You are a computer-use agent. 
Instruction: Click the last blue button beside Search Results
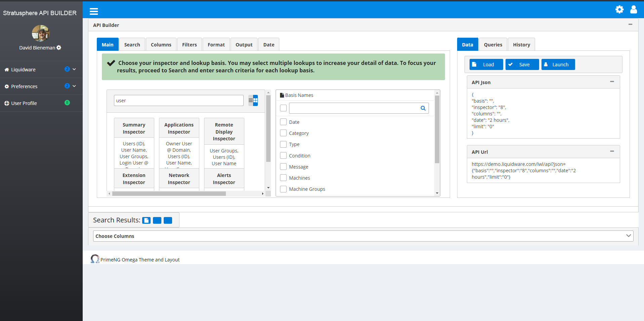pos(168,220)
